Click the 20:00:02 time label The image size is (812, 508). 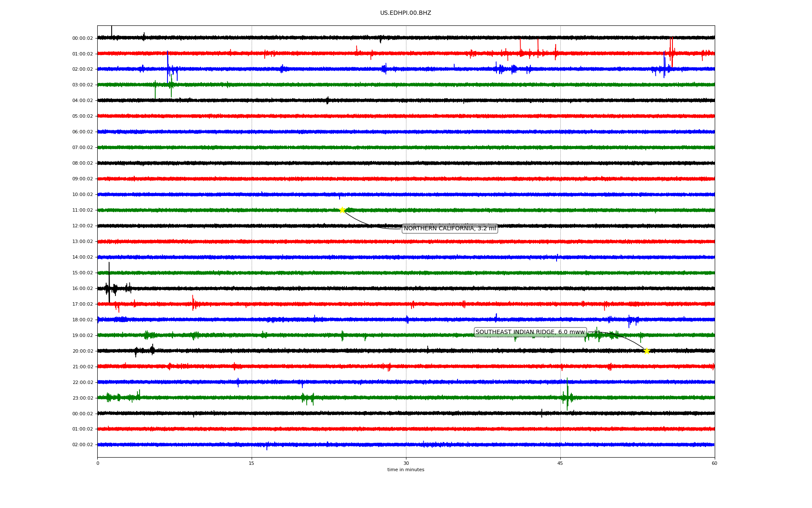click(82, 351)
